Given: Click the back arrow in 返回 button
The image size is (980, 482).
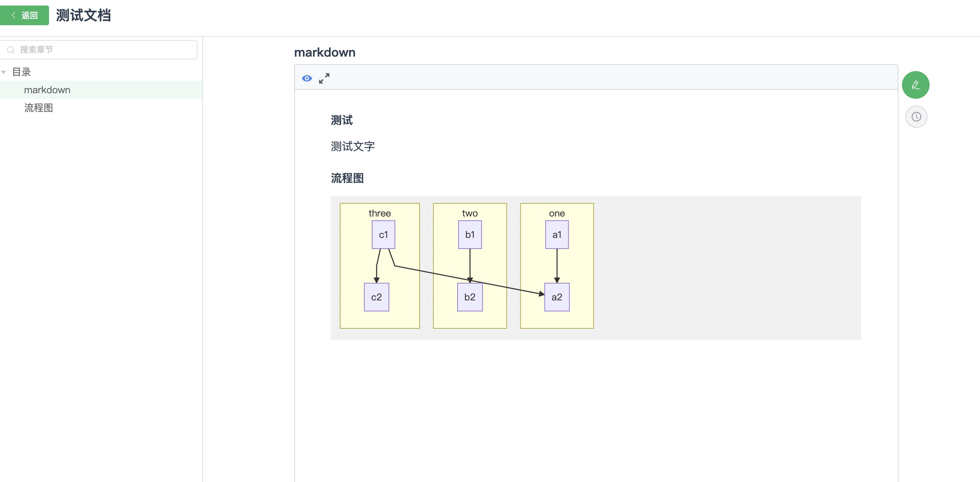Looking at the screenshot, I should (13, 15).
